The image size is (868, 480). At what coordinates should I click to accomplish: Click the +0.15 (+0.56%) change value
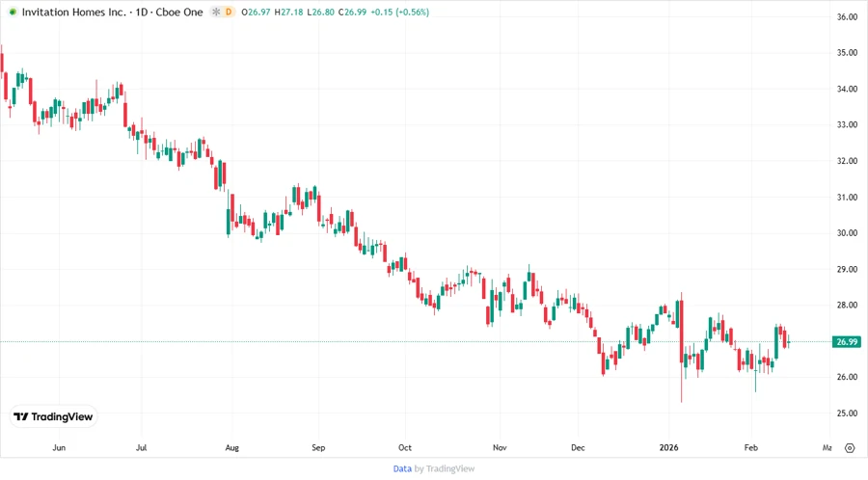[x=399, y=12]
